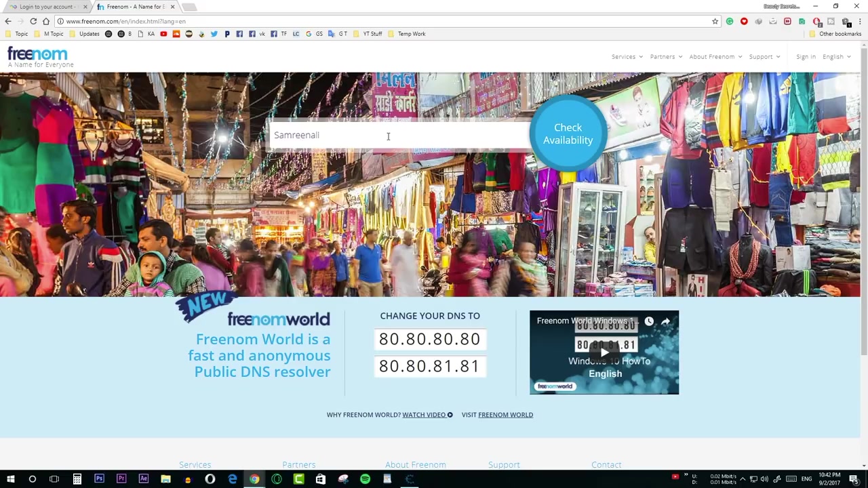The image size is (868, 488).
Task: Close the Freenom tab
Action: [172, 7]
